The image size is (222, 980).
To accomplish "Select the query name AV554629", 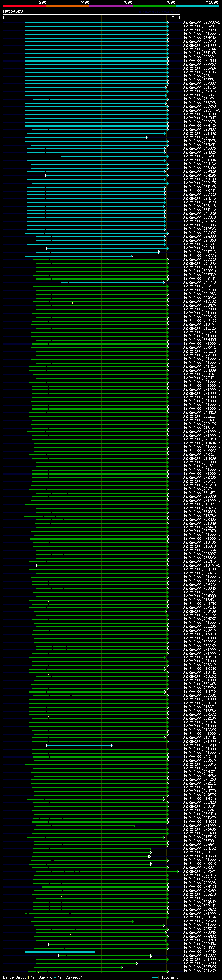I will pyautogui.click(x=13, y=11).
